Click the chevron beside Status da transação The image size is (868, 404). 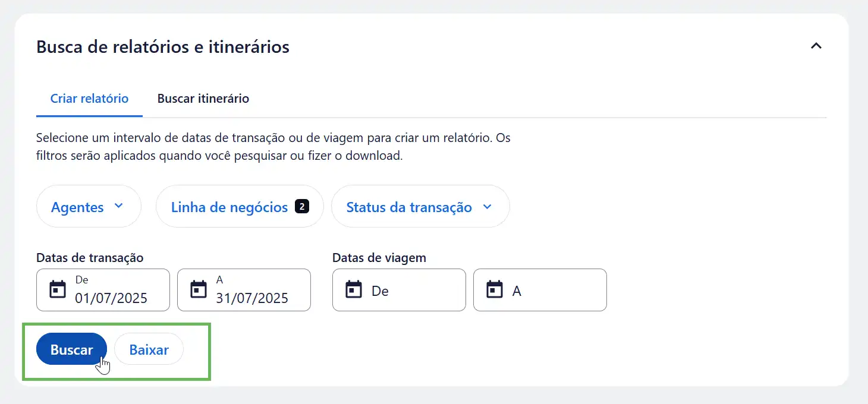(488, 207)
